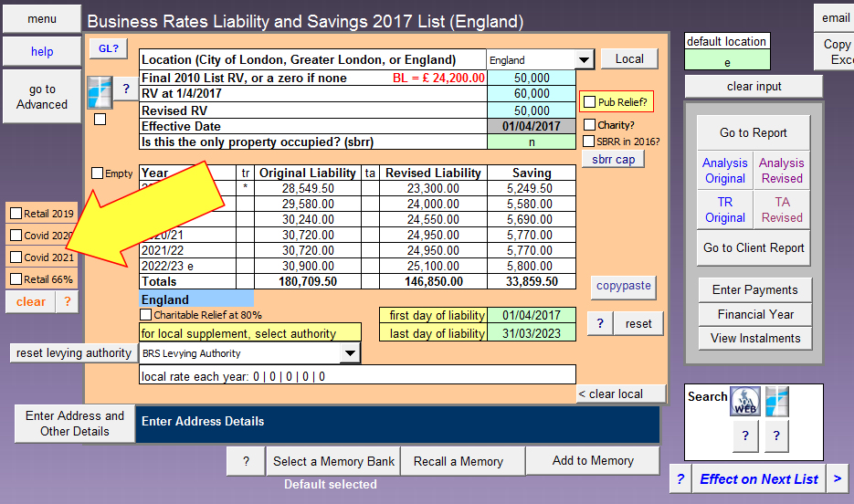The width and height of the screenshot is (854, 504).
Task: Open the menu button at top left
Action: [x=41, y=19]
